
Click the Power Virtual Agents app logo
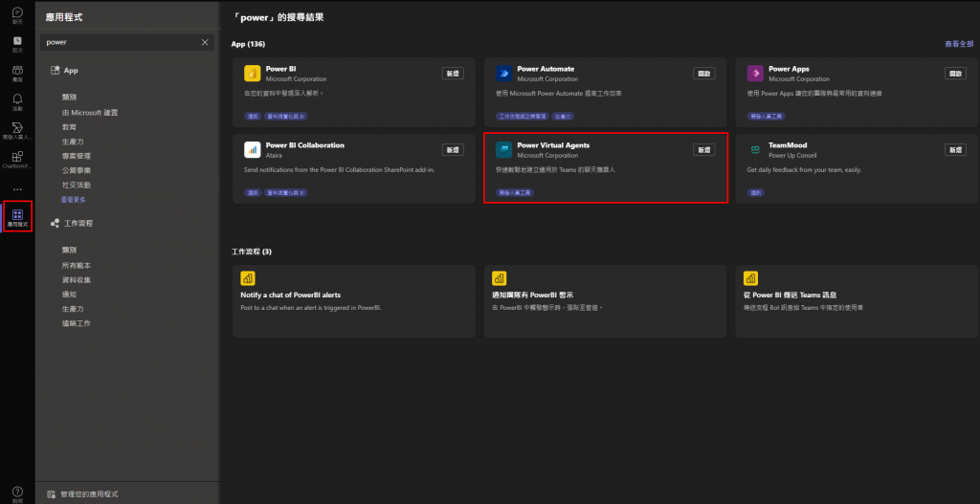tap(503, 150)
